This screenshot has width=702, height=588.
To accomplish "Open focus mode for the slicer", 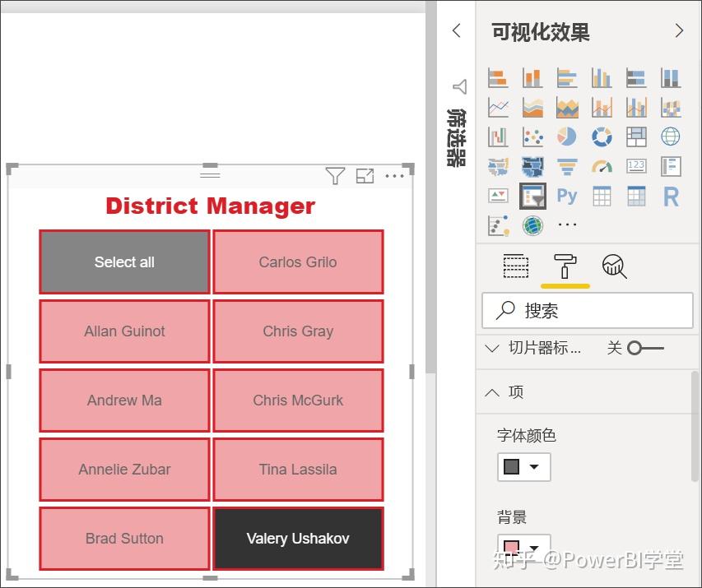I will [x=365, y=175].
